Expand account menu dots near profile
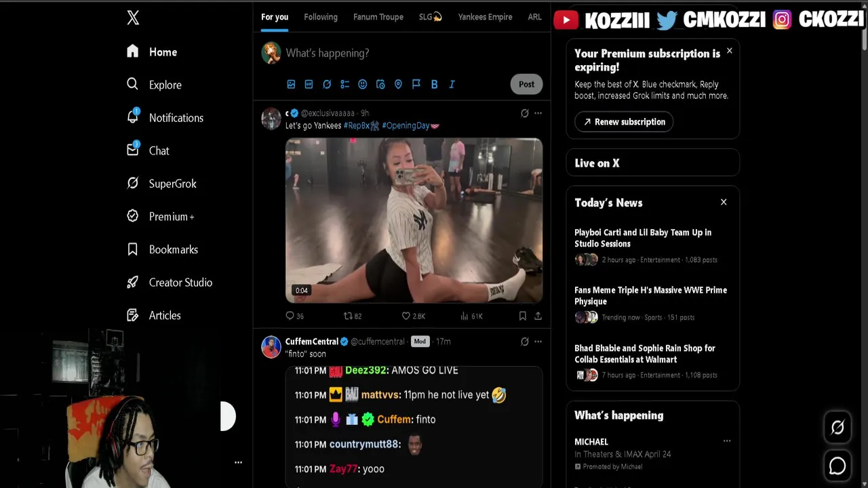 238,462
